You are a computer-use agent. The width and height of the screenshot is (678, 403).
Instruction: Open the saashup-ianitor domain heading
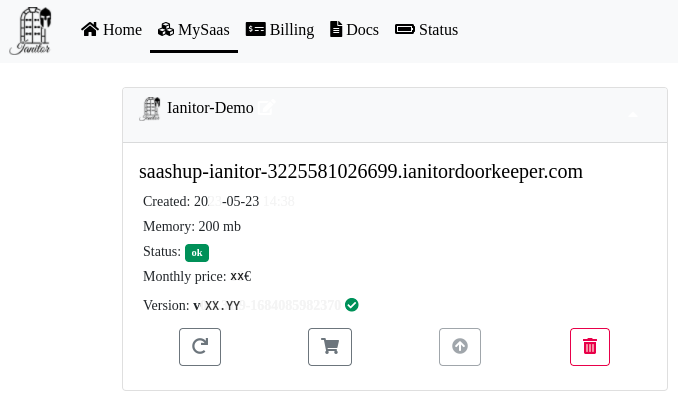360,172
